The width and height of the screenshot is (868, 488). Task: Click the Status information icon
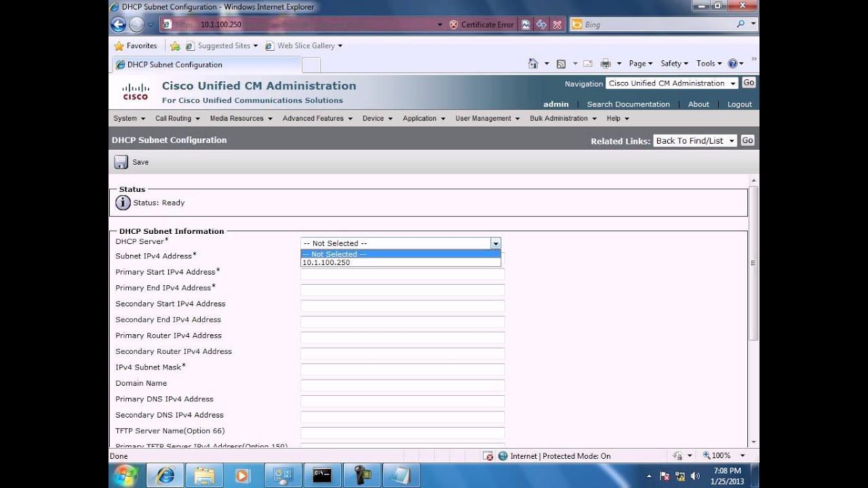click(x=123, y=203)
